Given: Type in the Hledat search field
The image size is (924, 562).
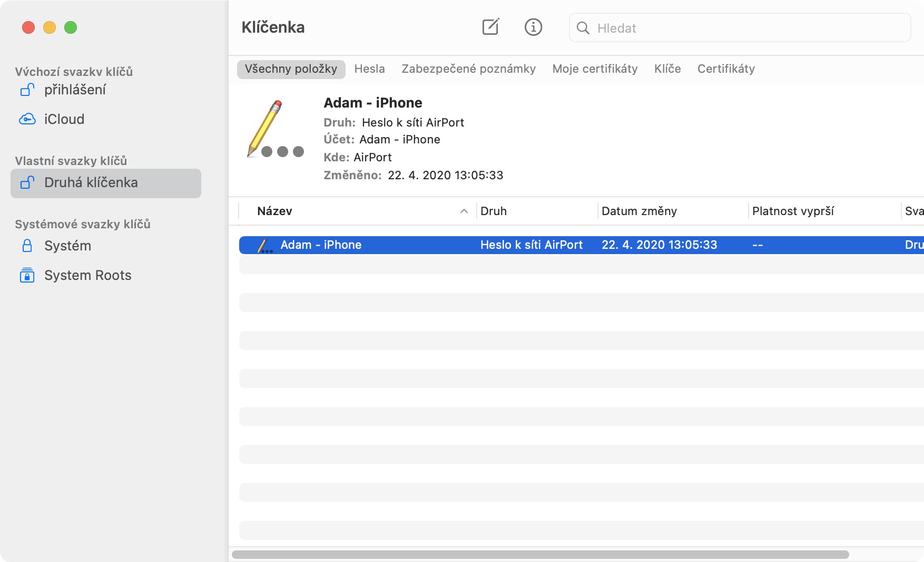Looking at the screenshot, I should point(748,28).
